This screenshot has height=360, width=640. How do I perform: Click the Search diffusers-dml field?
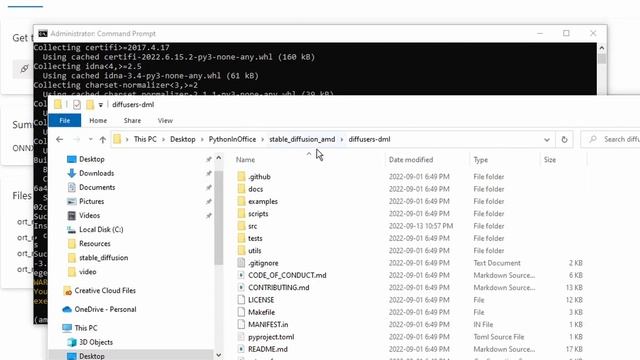611,140
